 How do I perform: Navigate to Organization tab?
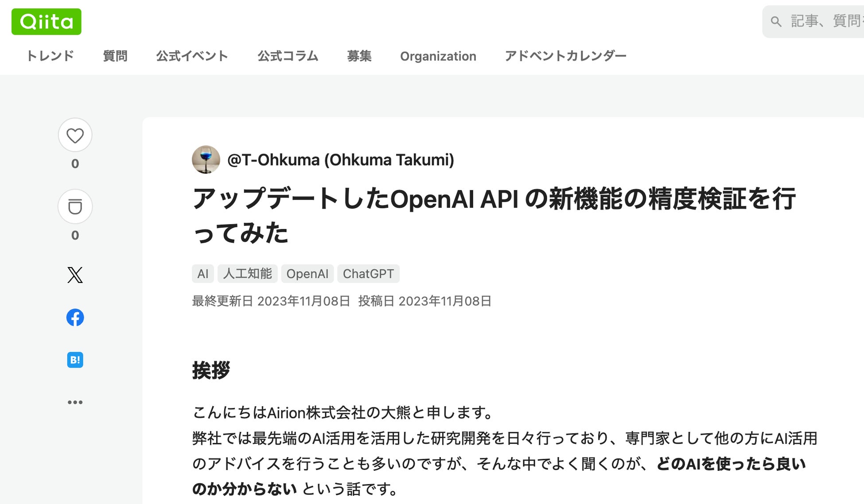click(438, 56)
